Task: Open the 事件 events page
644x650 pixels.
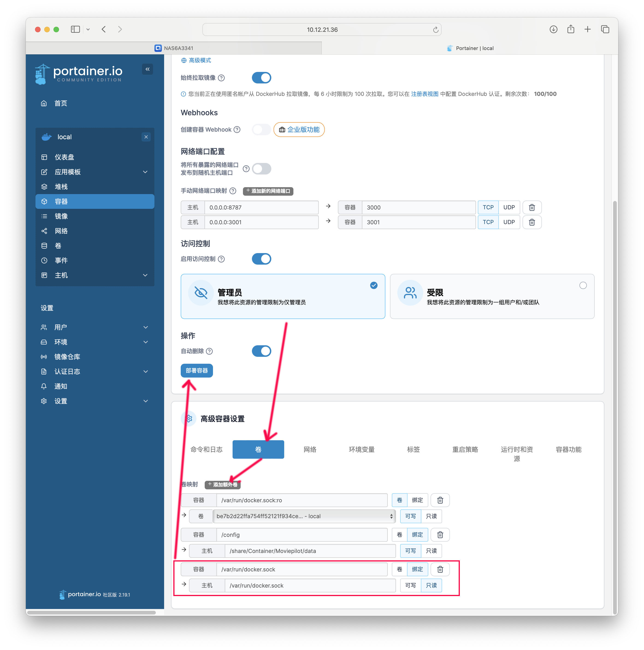Action: [x=61, y=260]
